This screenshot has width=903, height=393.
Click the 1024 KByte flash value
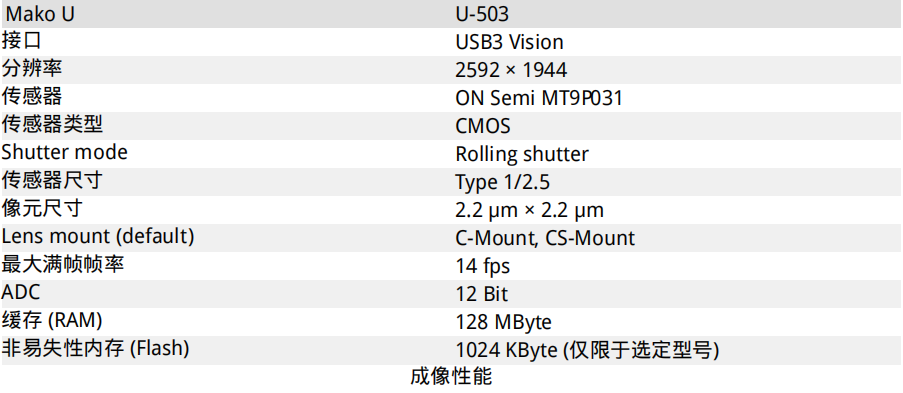pyautogui.click(x=505, y=350)
